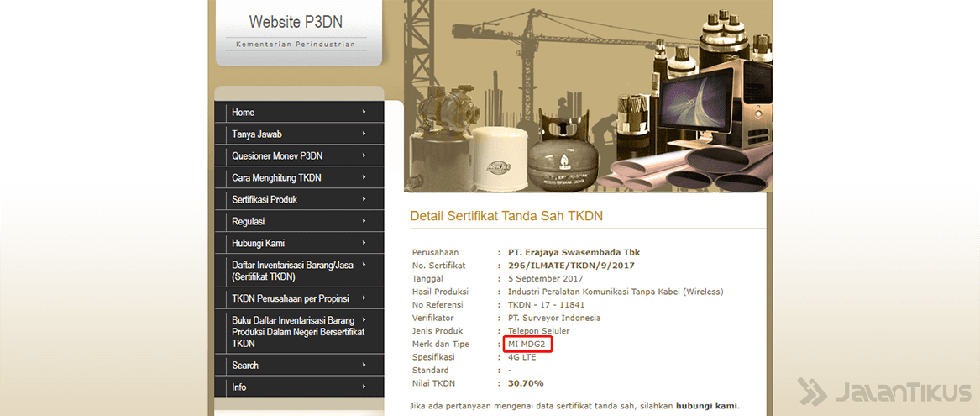Image resolution: width=980 pixels, height=416 pixels.
Task: Open the Info menu item
Action: (x=299, y=387)
